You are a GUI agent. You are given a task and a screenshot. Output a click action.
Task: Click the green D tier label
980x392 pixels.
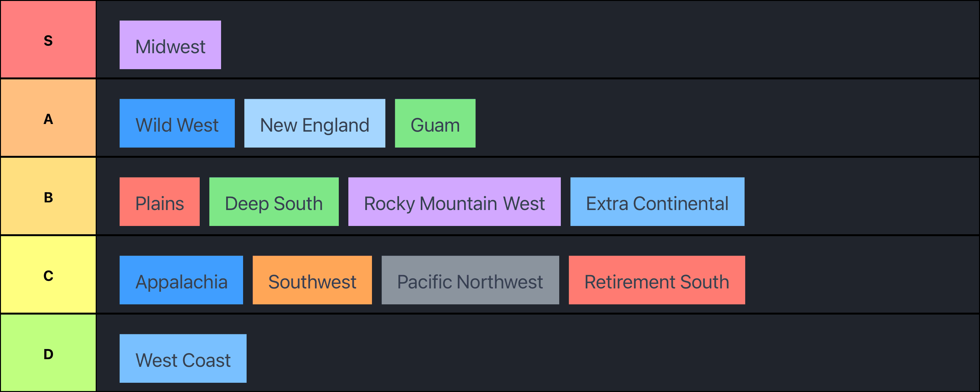(x=48, y=353)
